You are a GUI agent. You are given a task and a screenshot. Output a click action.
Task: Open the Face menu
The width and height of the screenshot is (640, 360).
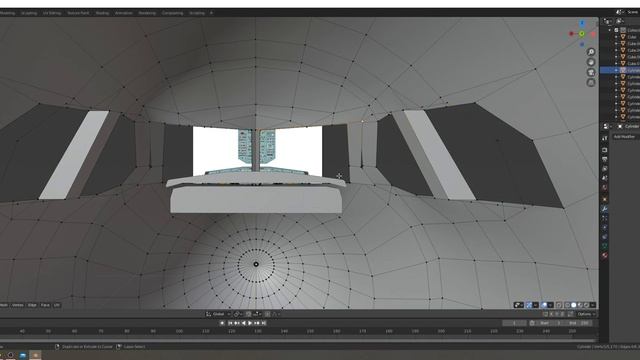[45, 305]
